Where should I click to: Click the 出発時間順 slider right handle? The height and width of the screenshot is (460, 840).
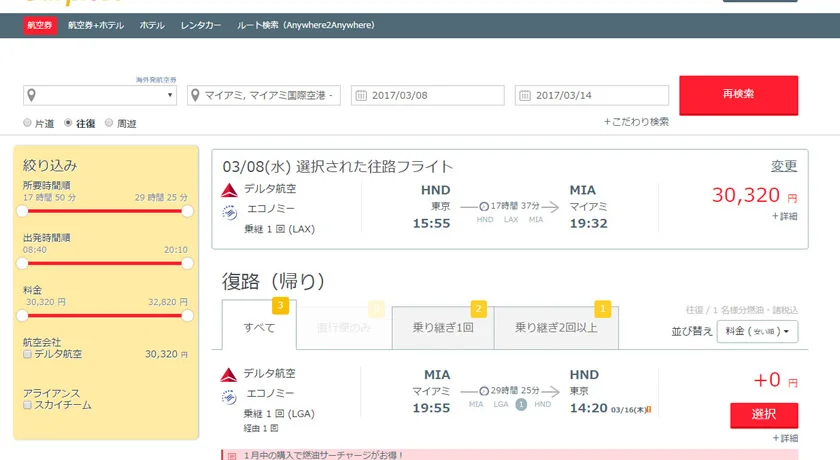click(188, 263)
